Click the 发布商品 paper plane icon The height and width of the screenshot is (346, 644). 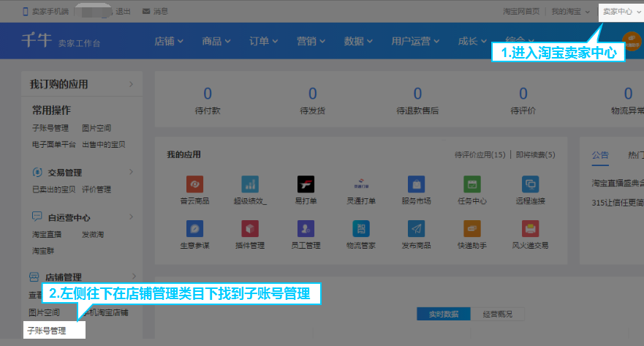click(416, 228)
